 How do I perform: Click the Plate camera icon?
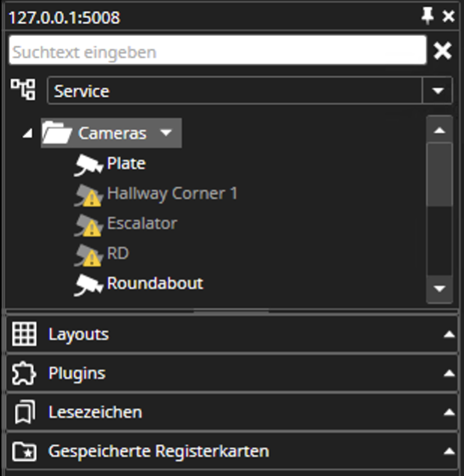(x=89, y=164)
